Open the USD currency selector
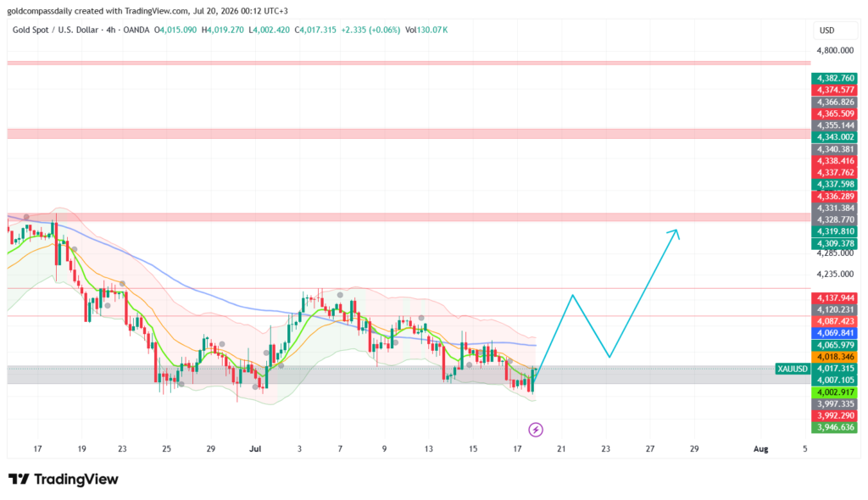This screenshot has width=868, height=500. tap(835, 31)
